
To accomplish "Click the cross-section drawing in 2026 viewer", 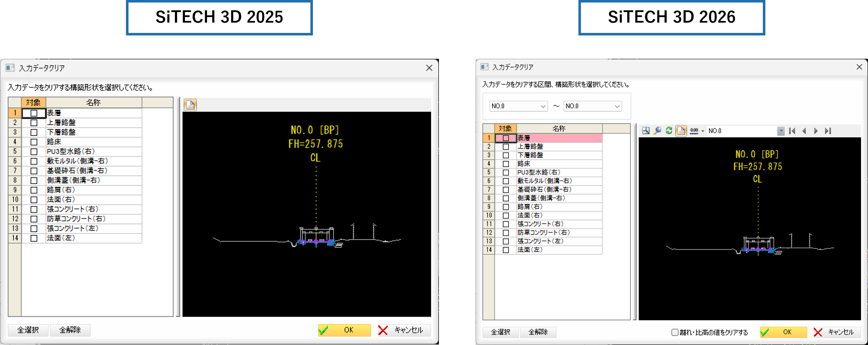I will tap(750, 229).
